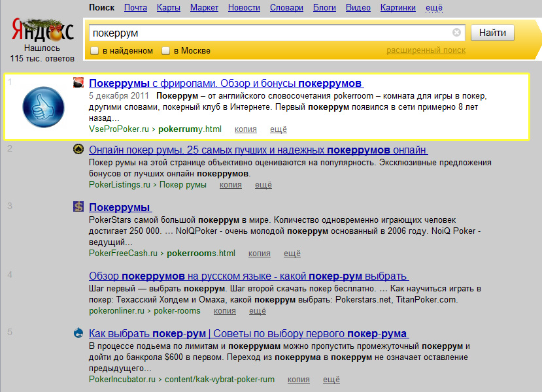Screen dimensions: 542x392
Task: Click the PokerFreeCash dollar favicon
Action: coord(78,206)
